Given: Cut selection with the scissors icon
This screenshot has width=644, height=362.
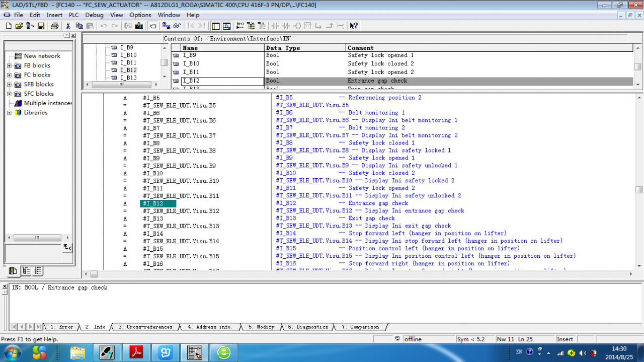Looking at the screenshot, I should [68, 26].
